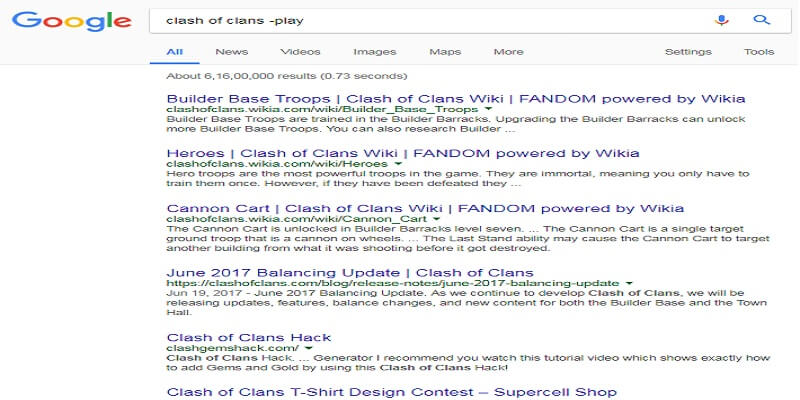Viewport: 800px width, 400px height.
Task: Open the Maps results tab
Action: [445, 52]
